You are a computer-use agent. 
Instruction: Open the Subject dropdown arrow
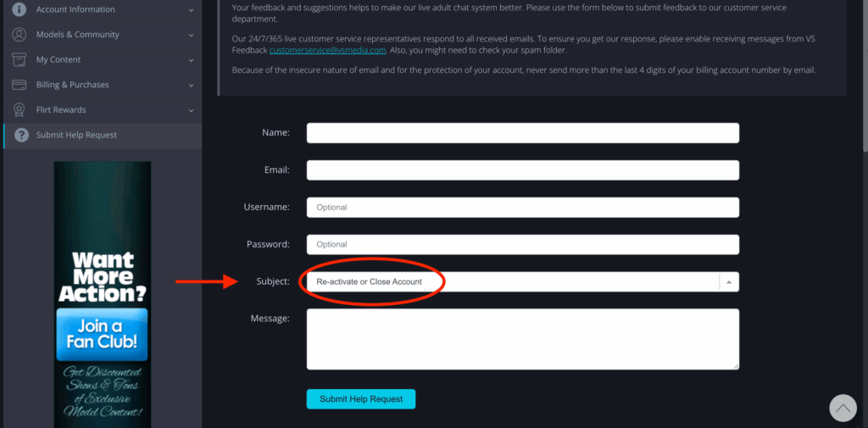tap(729, 282)
